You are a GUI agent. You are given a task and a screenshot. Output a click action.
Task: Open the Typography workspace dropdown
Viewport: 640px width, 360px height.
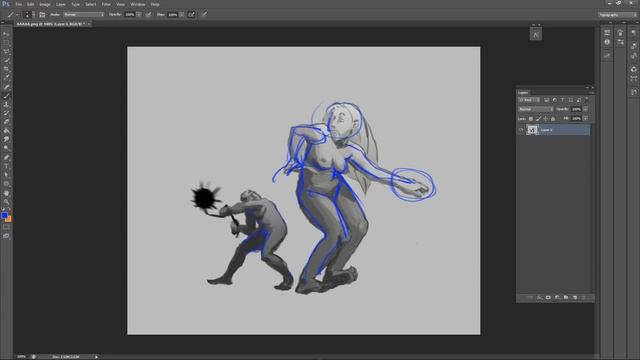pos(618,15)
